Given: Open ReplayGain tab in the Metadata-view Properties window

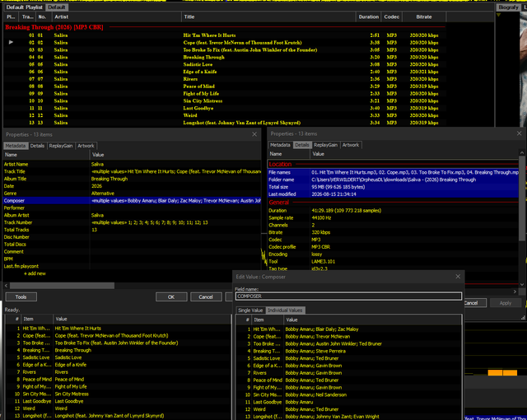Looking at the screenshot, I should tap(61, 146).
